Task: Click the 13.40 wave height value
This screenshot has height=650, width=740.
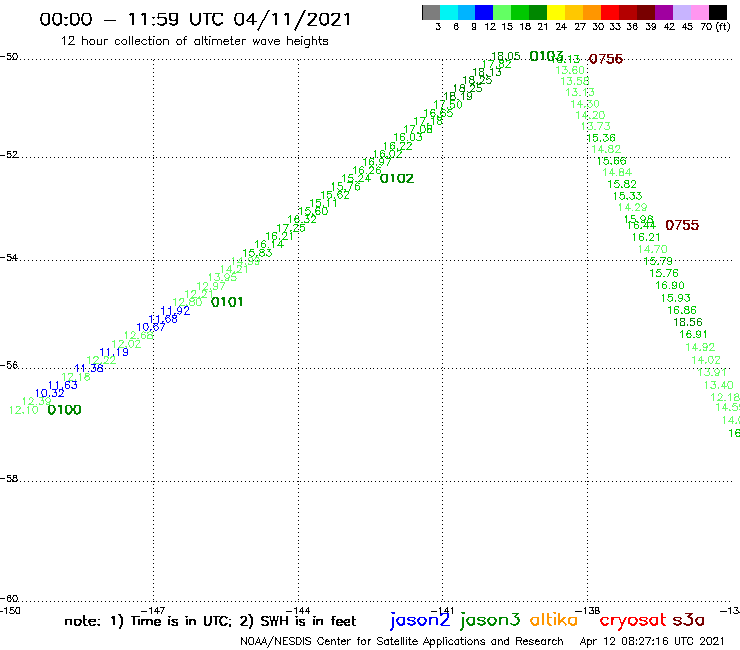Action: [718, 385]
